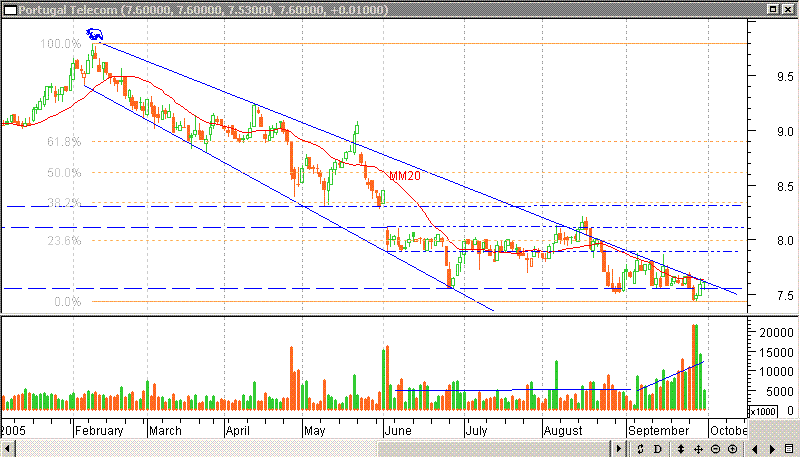Click the February month label

tap(99, 431)
